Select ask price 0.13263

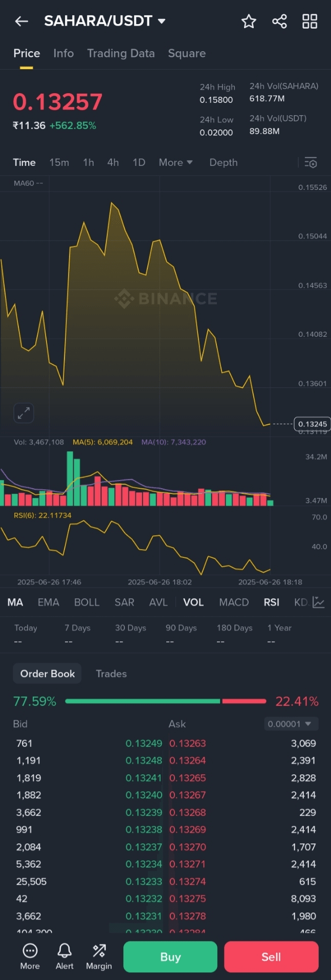[188, 743]
